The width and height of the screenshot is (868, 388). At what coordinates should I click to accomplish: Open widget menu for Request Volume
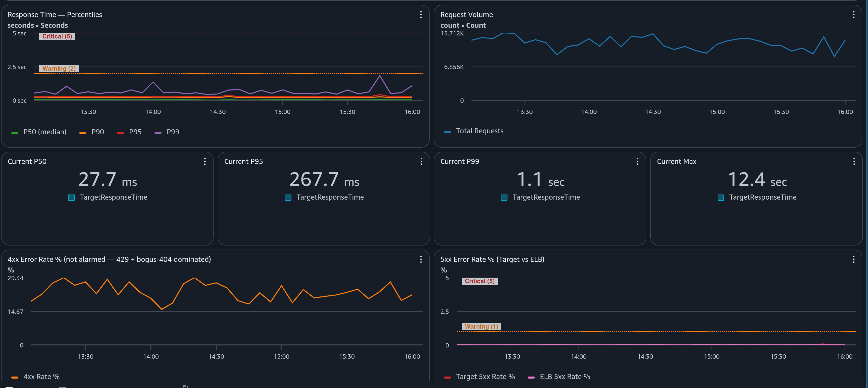pos(853,15)
